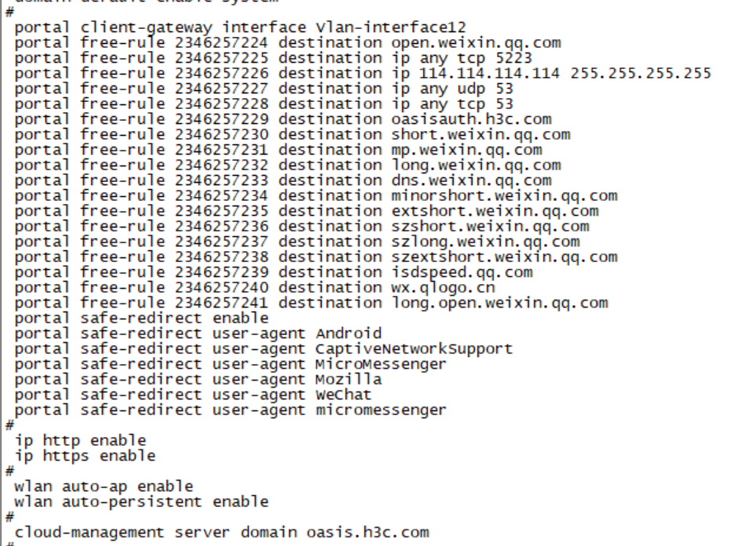This screenshot has width=756, height=546.
Task: Click the isdspeed.qq.com destination
Action: (462, 272)
